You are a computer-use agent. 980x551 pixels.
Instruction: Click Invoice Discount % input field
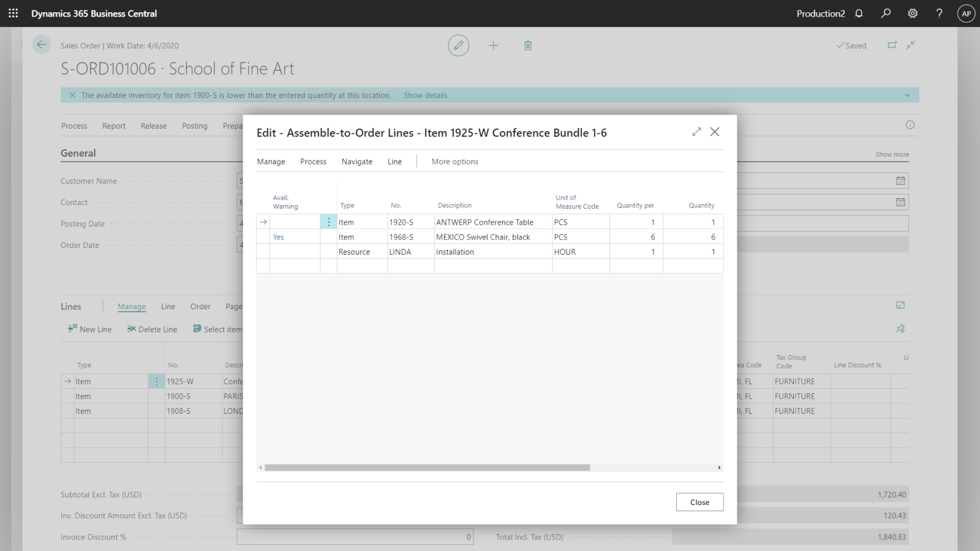pos(355,537)
